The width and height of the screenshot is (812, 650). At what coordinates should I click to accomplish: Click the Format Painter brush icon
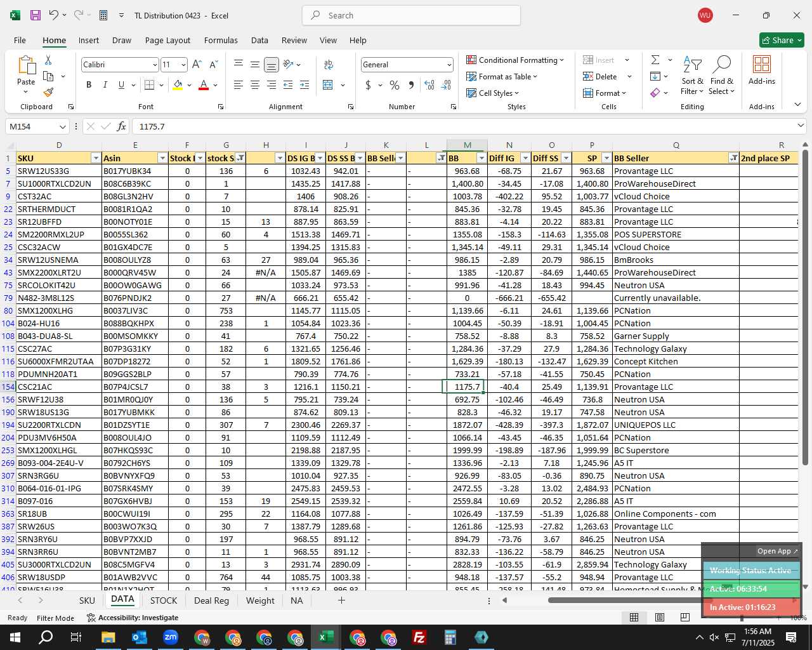point(48,91)
